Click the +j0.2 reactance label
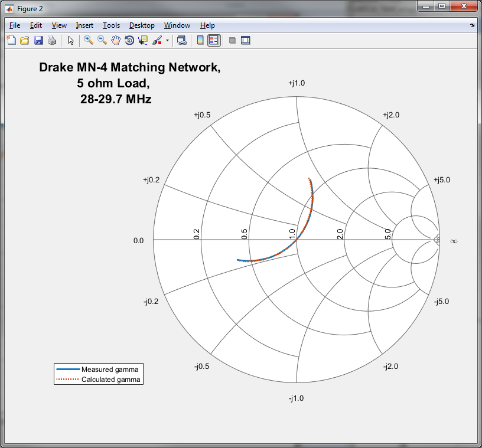This screenshot has height=448, width=482. click(151, 180)
